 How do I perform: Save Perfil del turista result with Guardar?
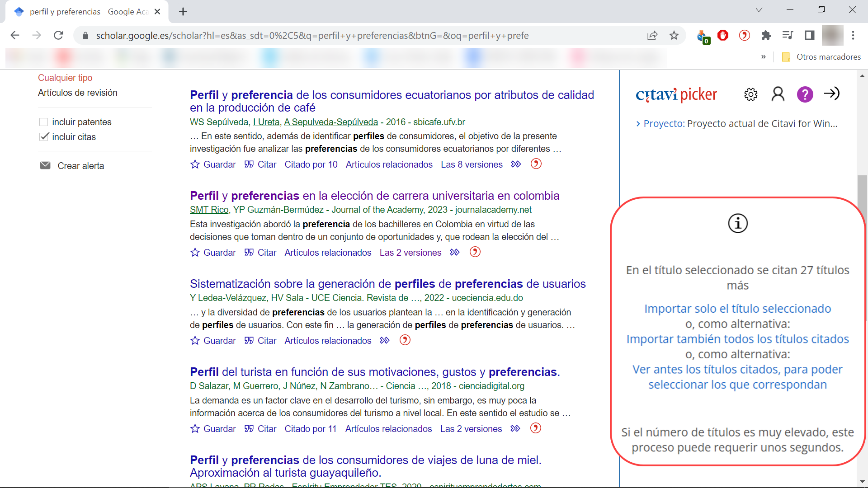[x=213, y=429]
